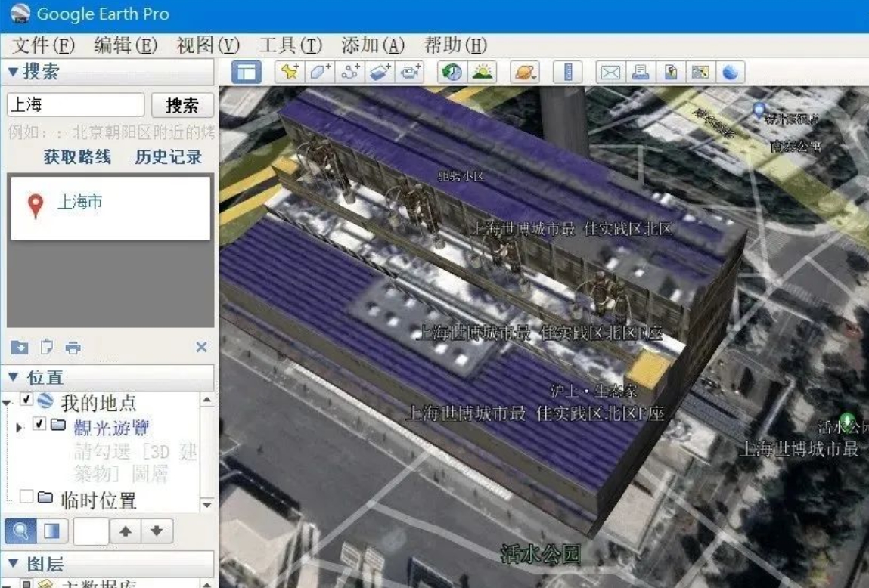The width and height of the screenshot is (869, 588).
Task: Uncheck the 觀光遊覽 folder checkbox
Action: (39, 424)
